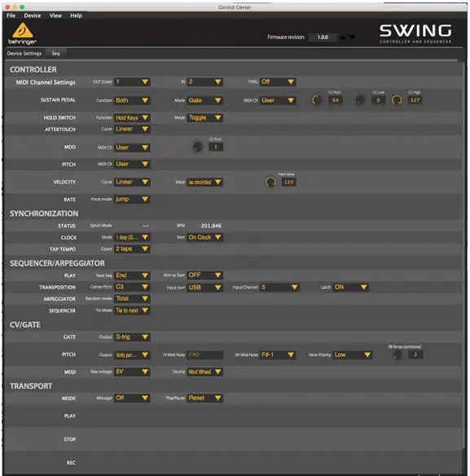Open the File menu

(11, 15)
